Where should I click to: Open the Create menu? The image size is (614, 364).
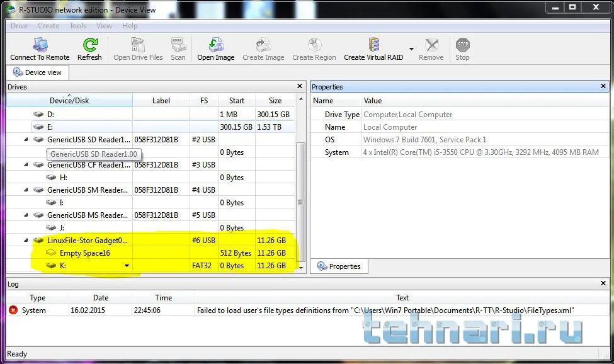(48, 26)
